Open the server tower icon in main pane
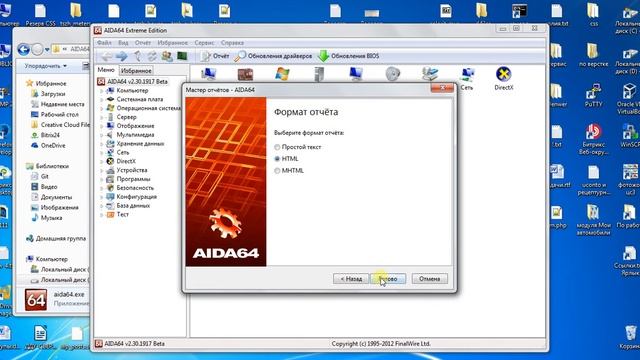The width and height of the screenshot is (640, 360). pos(319,74)
